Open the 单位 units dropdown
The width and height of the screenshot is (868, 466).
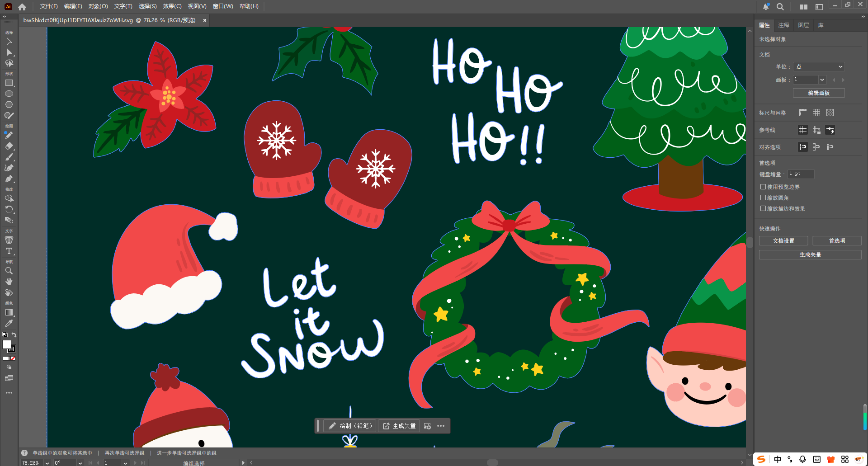[x=819, y=66]
